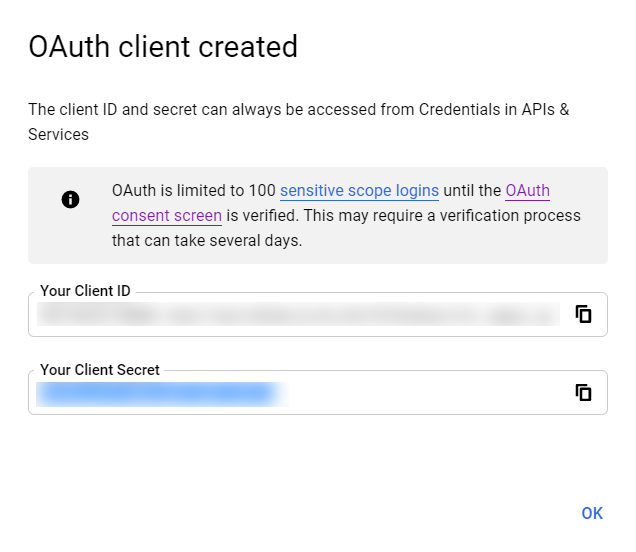Click the word 'OAuth' at end of first notice line
The height and width of the screenshot is (552, 636).
[527, 190]
